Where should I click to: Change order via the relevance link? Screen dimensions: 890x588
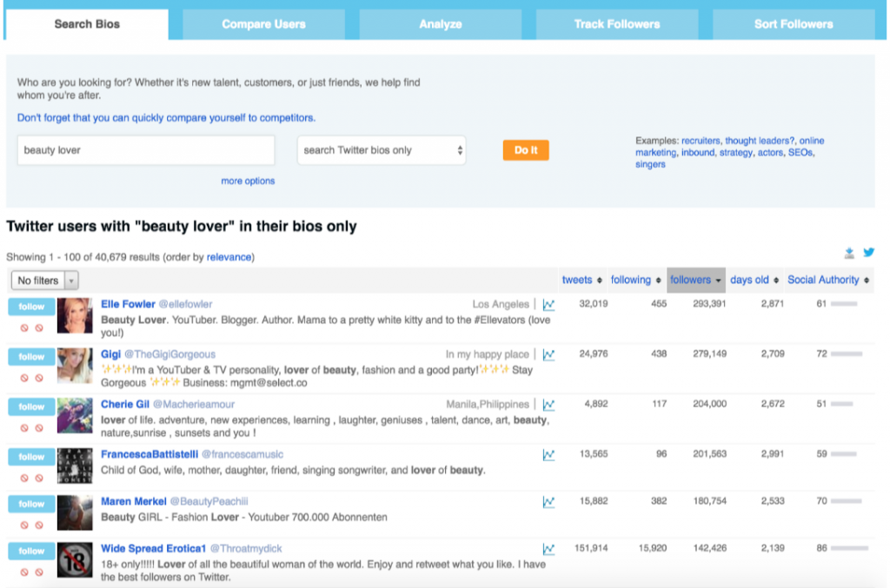click(229, 257)
